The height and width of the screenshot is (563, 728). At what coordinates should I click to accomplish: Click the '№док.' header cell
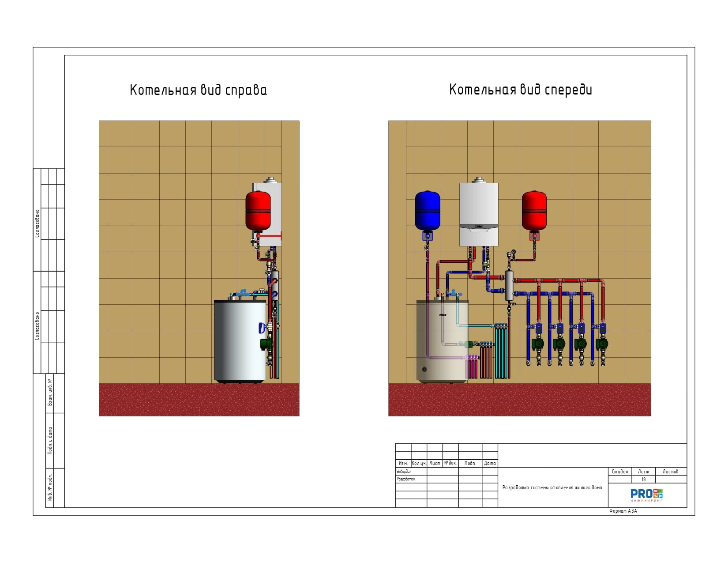coord(450,463)
